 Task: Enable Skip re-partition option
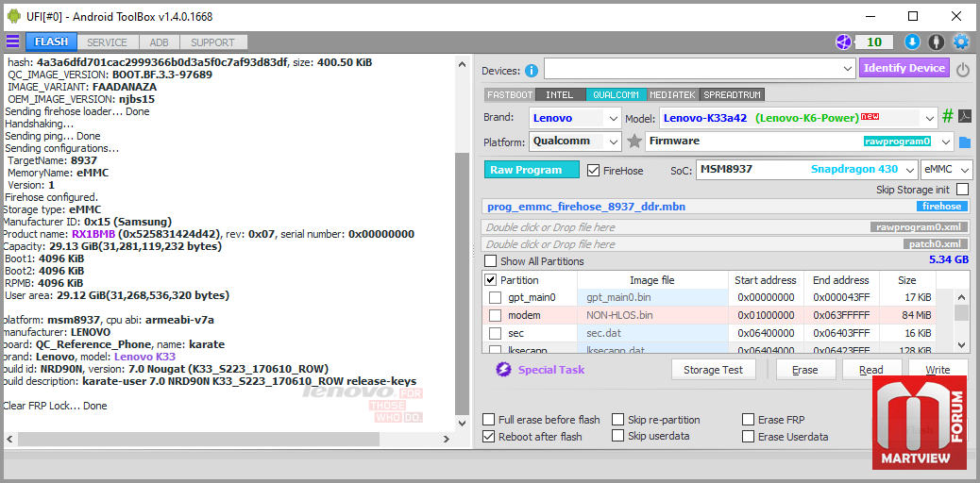617,420
